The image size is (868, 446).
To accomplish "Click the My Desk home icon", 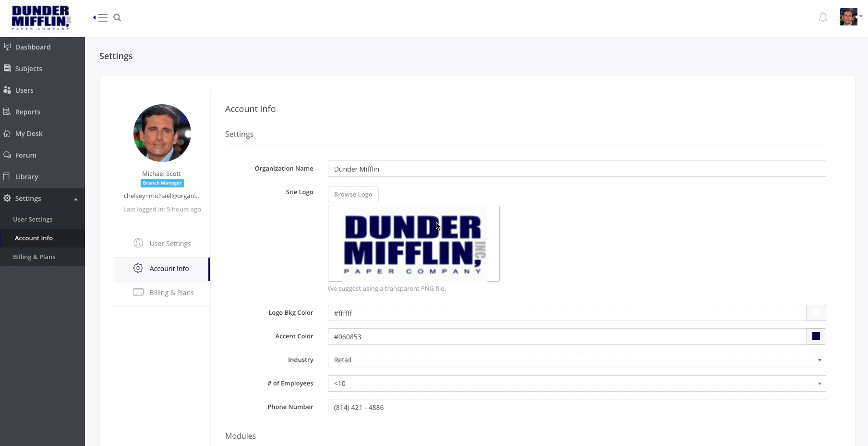I will coord(7,133).
